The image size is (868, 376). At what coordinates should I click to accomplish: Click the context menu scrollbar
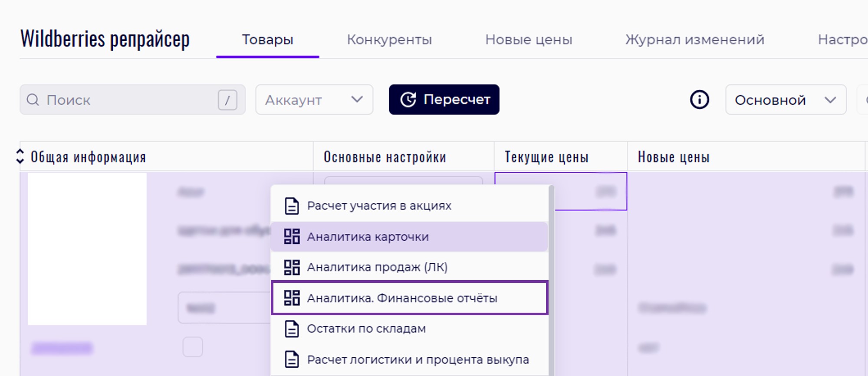(551, 278)
